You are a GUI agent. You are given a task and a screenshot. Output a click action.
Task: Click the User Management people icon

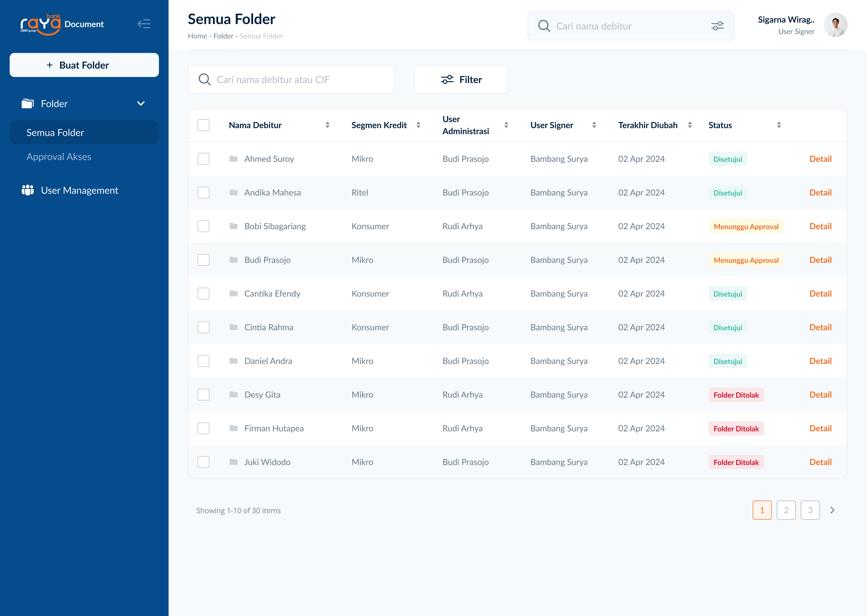coord(28,190)
